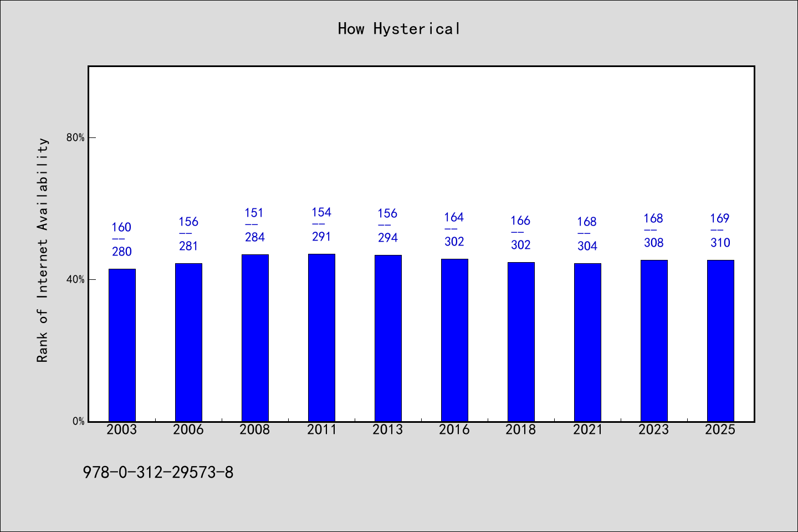This screenshot has height=532, width=798.
Task: Click the 308 value above the 2023 bar
Action: coord(654,243)
